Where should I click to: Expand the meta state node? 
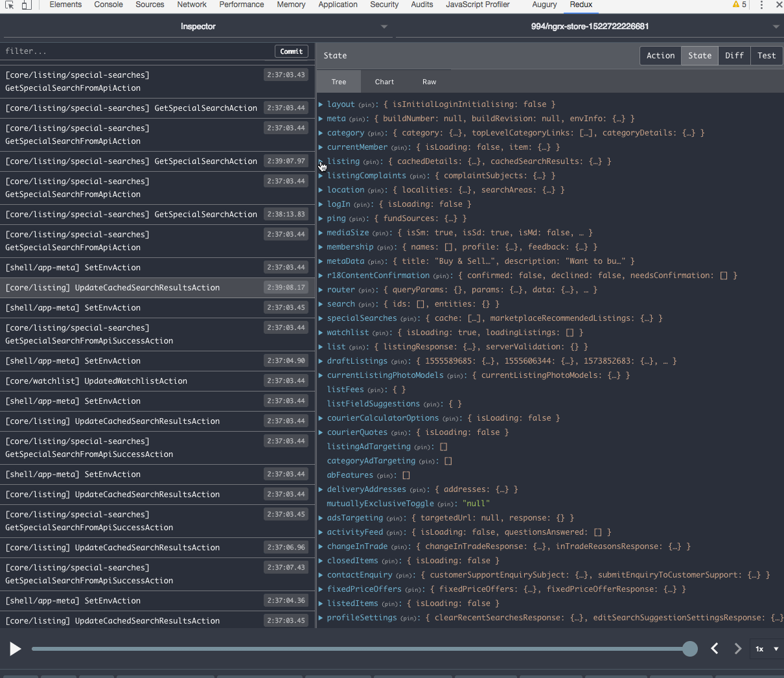[321, 119]
